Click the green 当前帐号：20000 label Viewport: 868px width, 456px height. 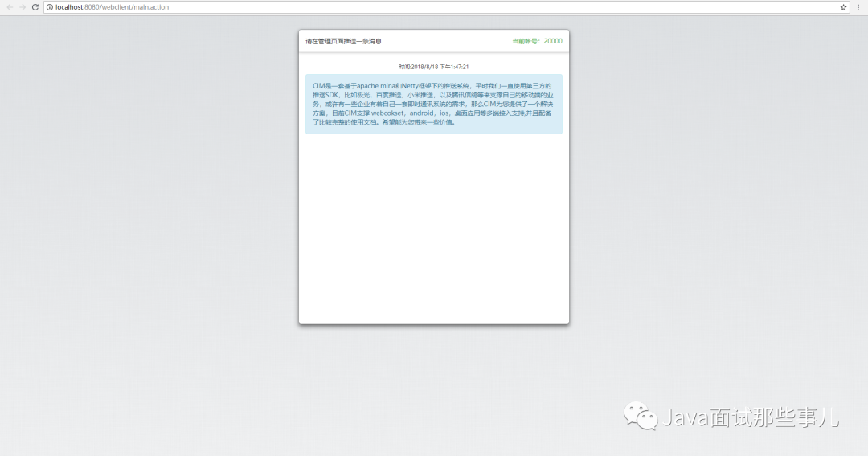click(537, 41)
